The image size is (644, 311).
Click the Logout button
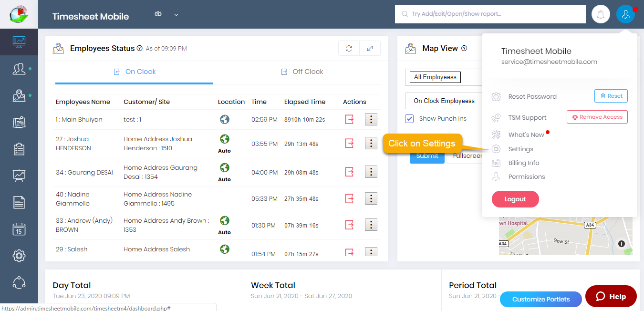(515, 199)
